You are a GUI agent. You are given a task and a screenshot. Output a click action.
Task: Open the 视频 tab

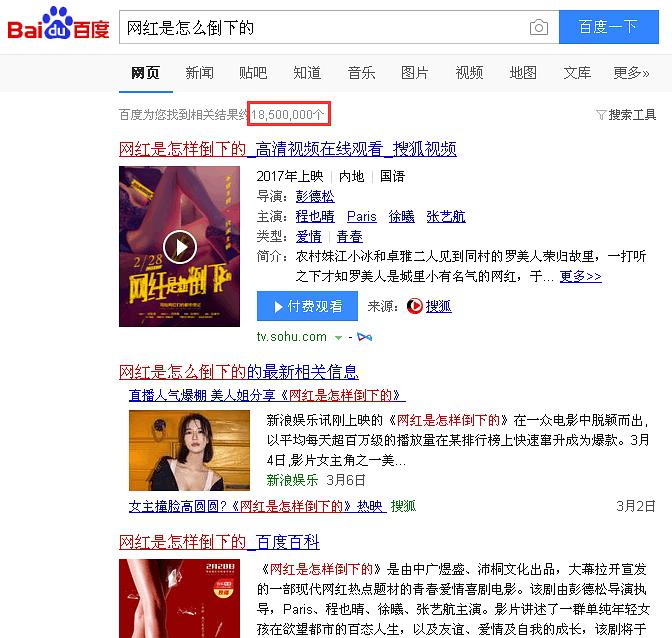coord(469,73)
